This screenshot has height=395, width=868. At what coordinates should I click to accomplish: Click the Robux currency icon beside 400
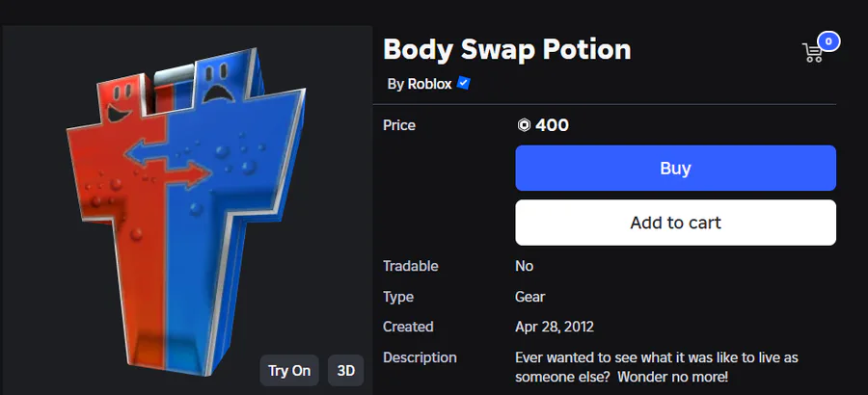pos(524,125)
